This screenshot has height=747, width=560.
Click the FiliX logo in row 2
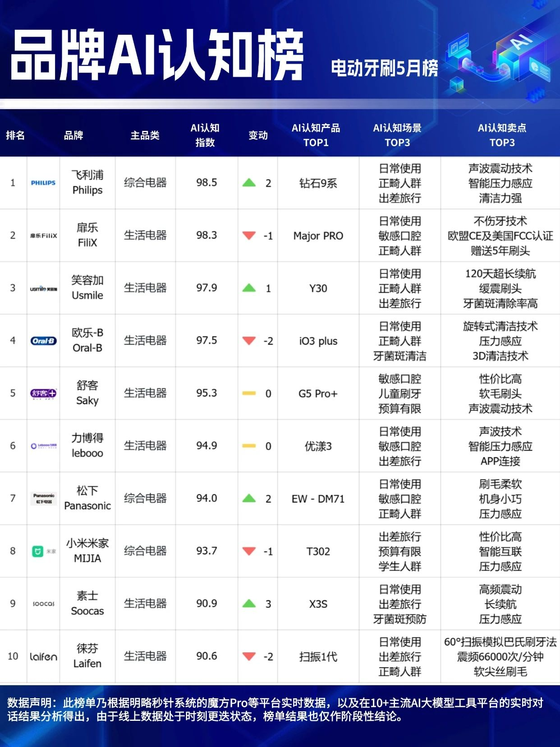coord(43,235)
